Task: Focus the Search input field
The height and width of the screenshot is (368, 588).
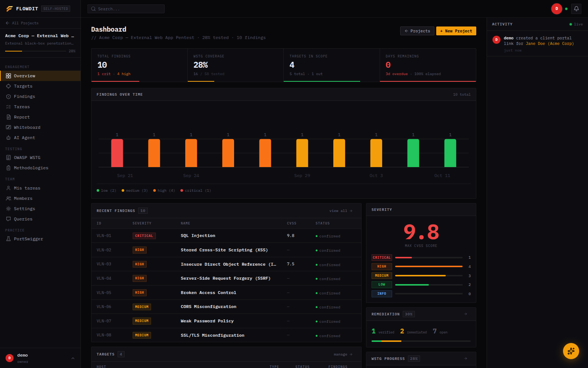Action: pyautogui.click(x=126, y=9)
